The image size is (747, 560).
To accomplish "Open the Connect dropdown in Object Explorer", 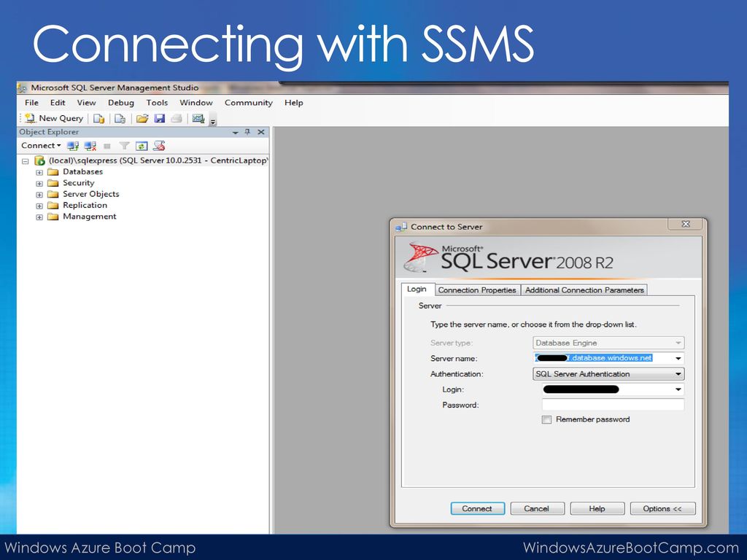I will (41, 146).
